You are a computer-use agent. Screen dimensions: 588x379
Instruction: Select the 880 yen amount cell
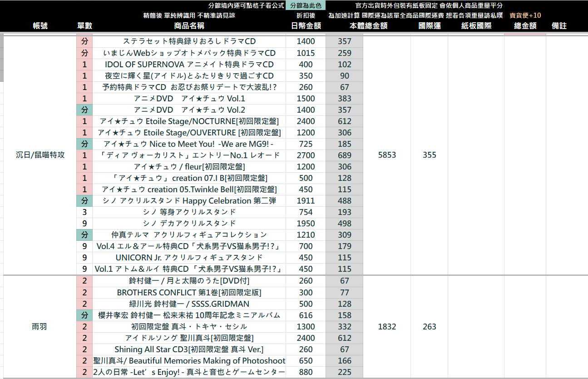(306, 372)
